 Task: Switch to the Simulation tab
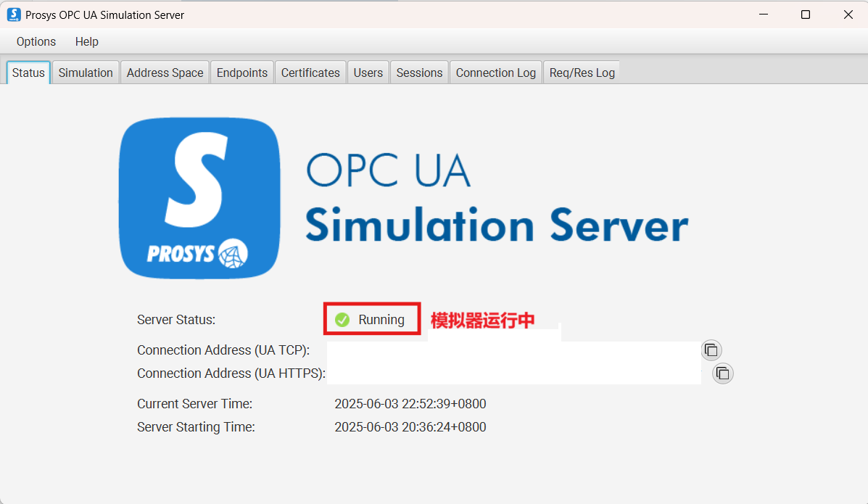click(x=86, y=73)
